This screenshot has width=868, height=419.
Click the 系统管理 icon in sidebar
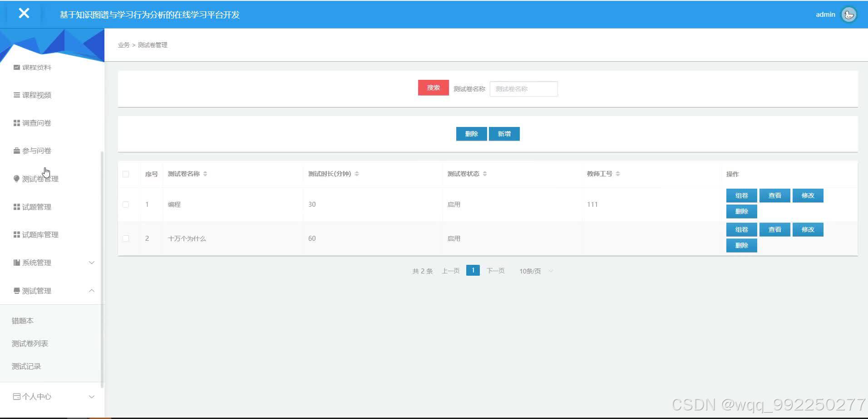[x=17, y=263]
